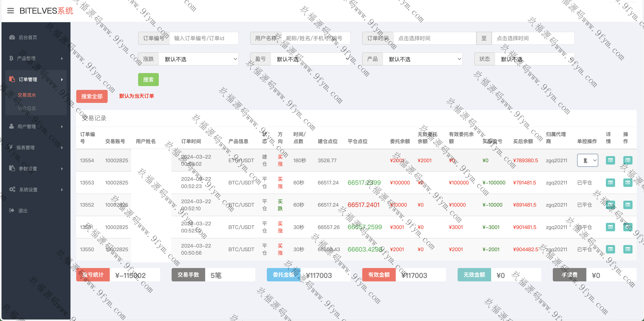Click the 退出 logout icon

(x=11, y=210)
